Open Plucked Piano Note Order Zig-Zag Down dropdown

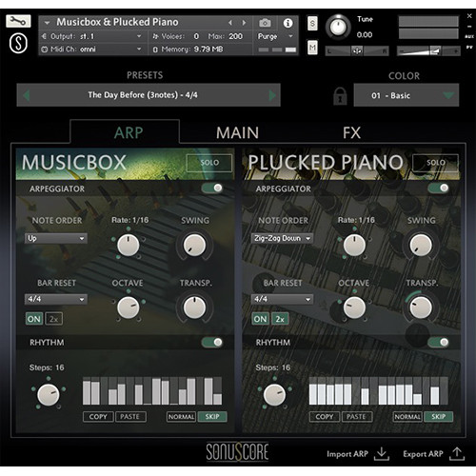point(282,238)
